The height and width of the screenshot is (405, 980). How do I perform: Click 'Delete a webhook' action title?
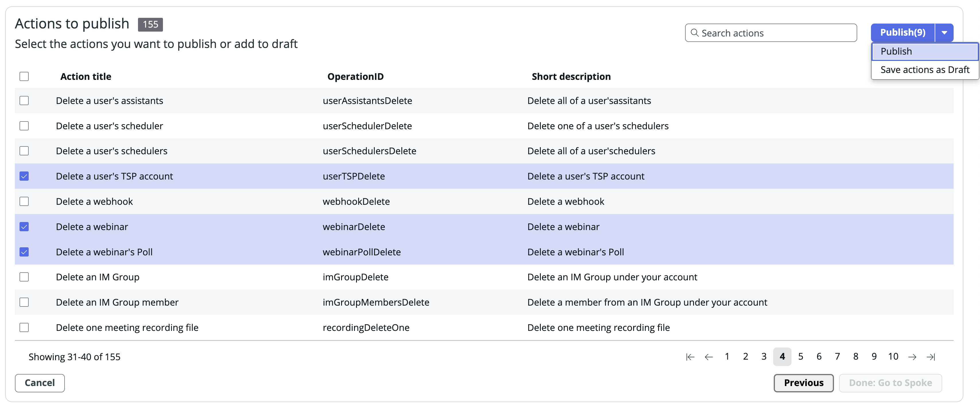tap(94, 201)
